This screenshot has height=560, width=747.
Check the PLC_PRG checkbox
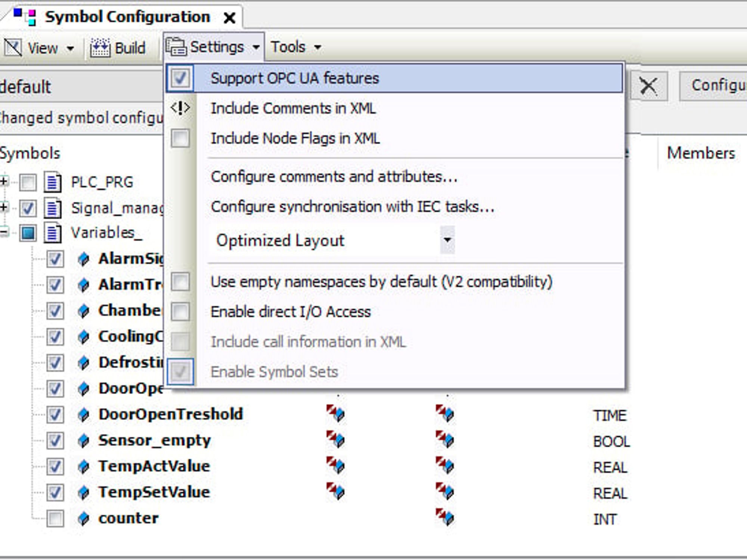[x=28, y=183]
